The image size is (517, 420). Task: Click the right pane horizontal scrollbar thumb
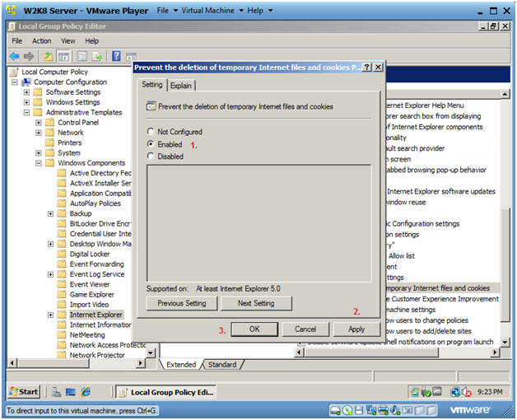pos(372,352)
